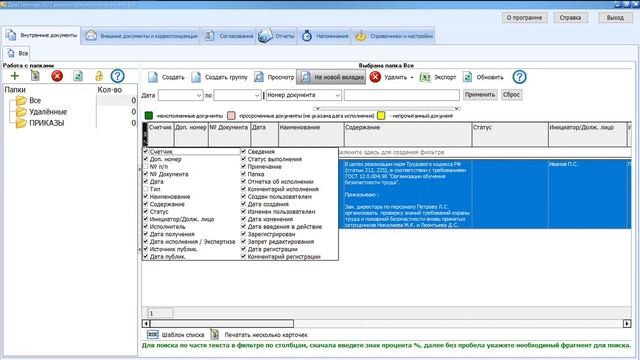Click the Все tab document icon
640x360 pixels.
(x=11, y=53)
